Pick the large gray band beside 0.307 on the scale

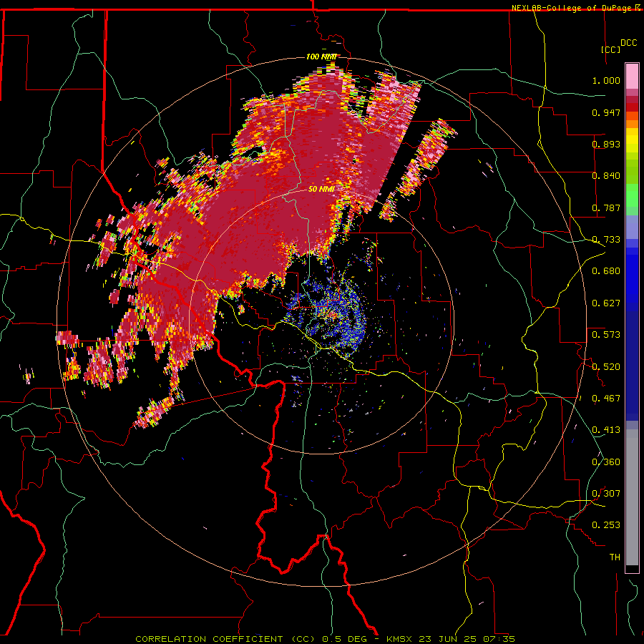coord(632,497)
